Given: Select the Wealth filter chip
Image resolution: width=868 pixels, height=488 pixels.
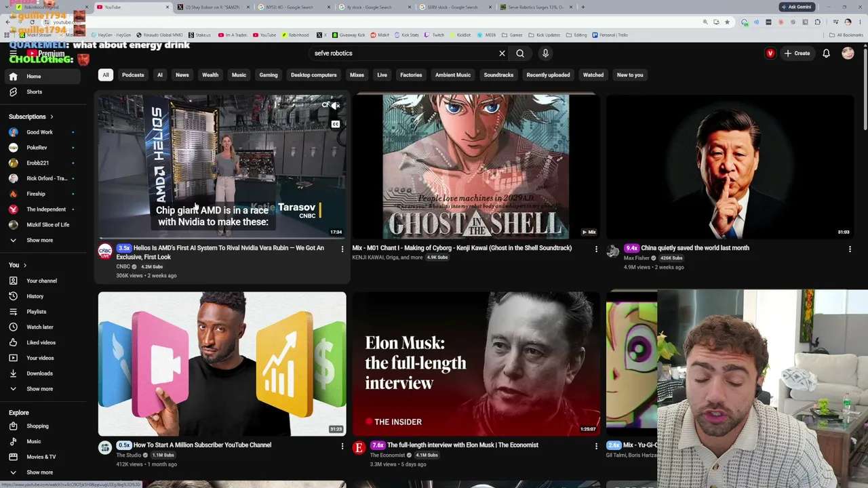Looking at the screenshot, I should (x=210, y=75).
